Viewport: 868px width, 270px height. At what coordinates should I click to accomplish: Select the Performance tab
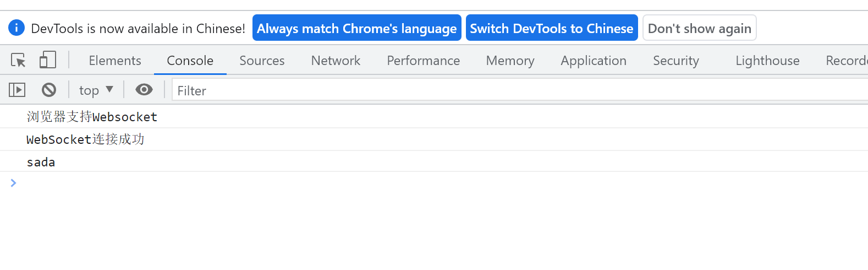423,61
